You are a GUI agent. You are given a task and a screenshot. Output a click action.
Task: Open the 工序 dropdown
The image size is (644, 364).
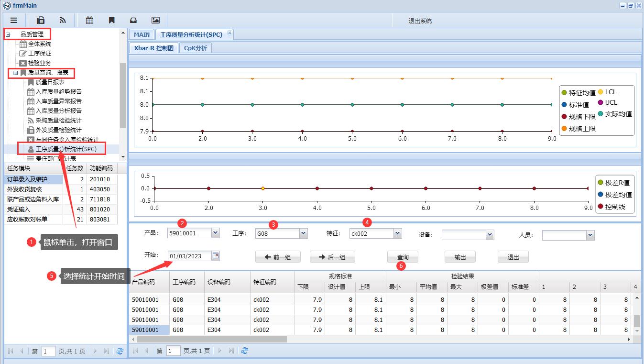303,233
